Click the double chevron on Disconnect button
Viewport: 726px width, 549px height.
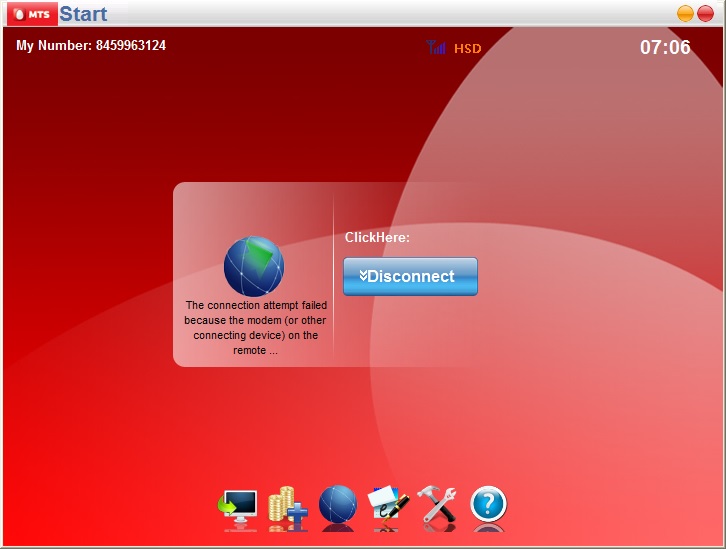(363, 276)
